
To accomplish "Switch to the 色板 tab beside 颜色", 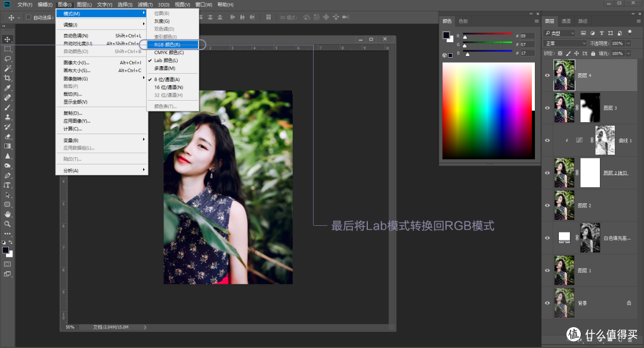I will (464, 21).
